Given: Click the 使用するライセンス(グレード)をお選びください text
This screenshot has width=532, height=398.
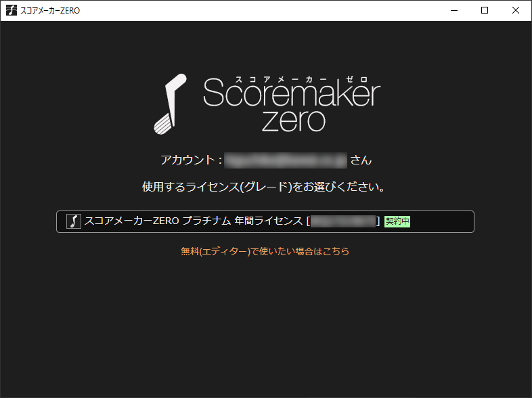Looking at the screenshot, I should (263, 187).
